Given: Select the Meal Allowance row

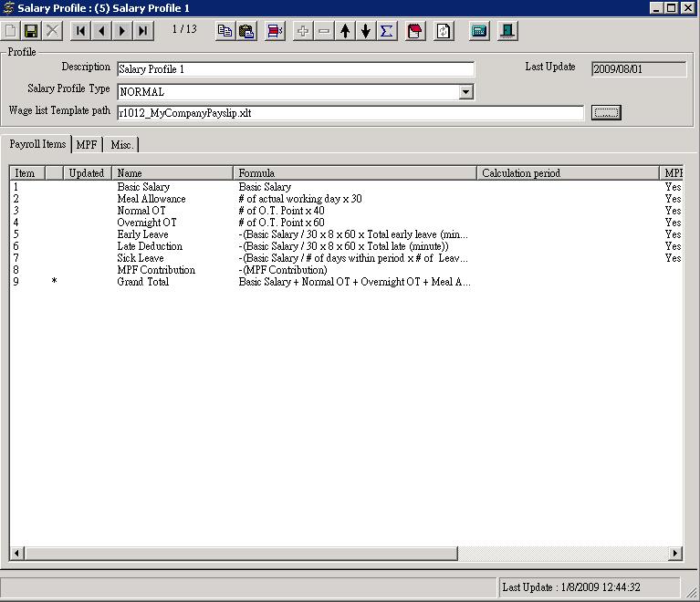Looking at the screenshot, I should [x=346, y=199].
